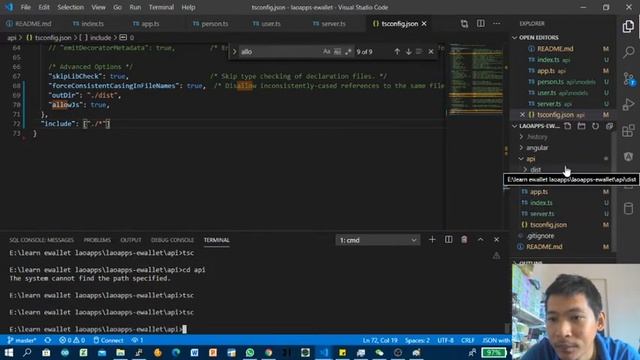
Task: Click the editor minimap
Action: click(x=476, y=80)
